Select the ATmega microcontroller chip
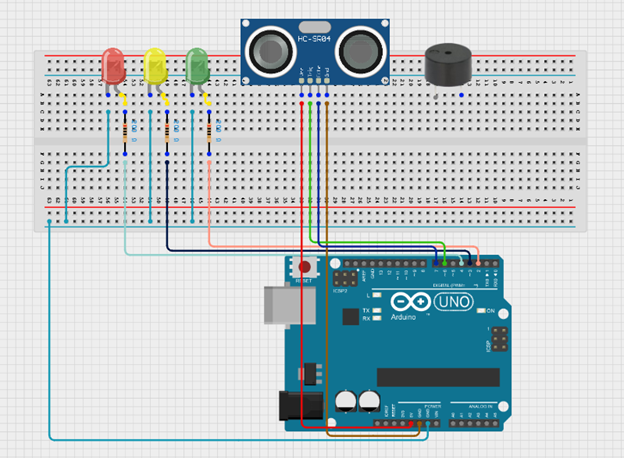Viewport: 624px width, 458px height. [x=438, y=377]
